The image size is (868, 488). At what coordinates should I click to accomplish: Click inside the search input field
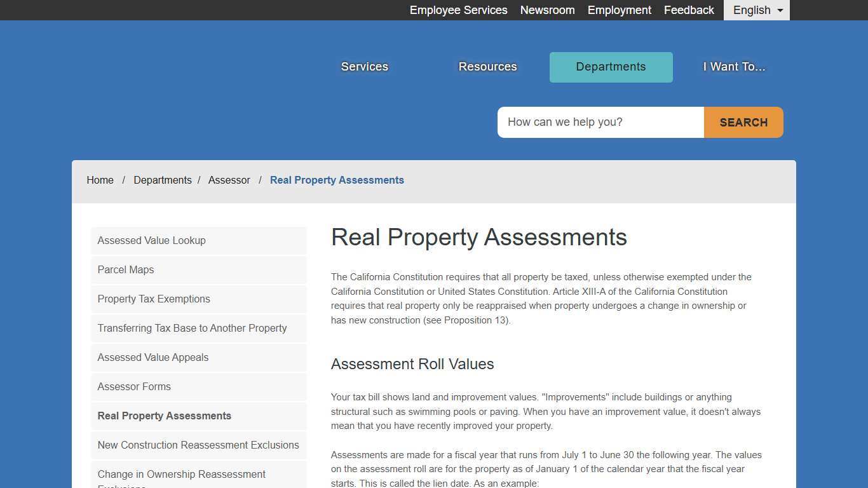click(600, 122)
